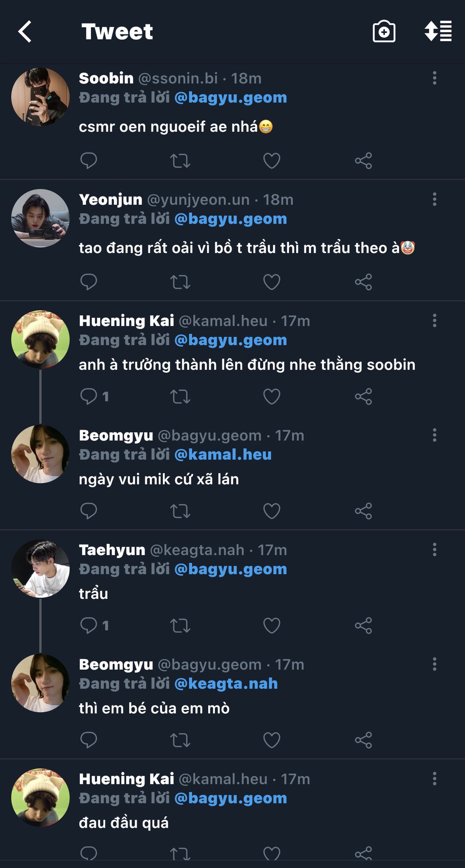Screen dimensions: 465x868
Task: Open the three-dot menu on Soobin's tweet
Action: [x=434, y=78]
